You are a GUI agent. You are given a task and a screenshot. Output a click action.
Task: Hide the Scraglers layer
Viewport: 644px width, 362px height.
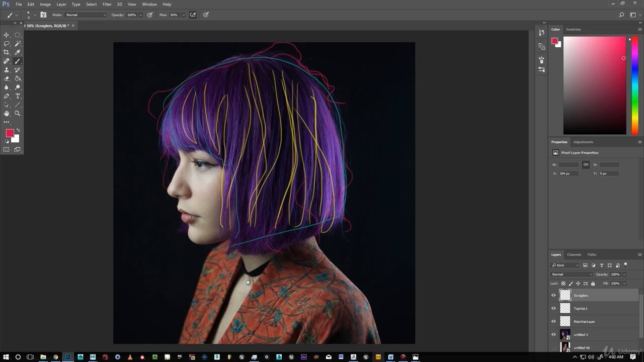[x=553, y=296]
